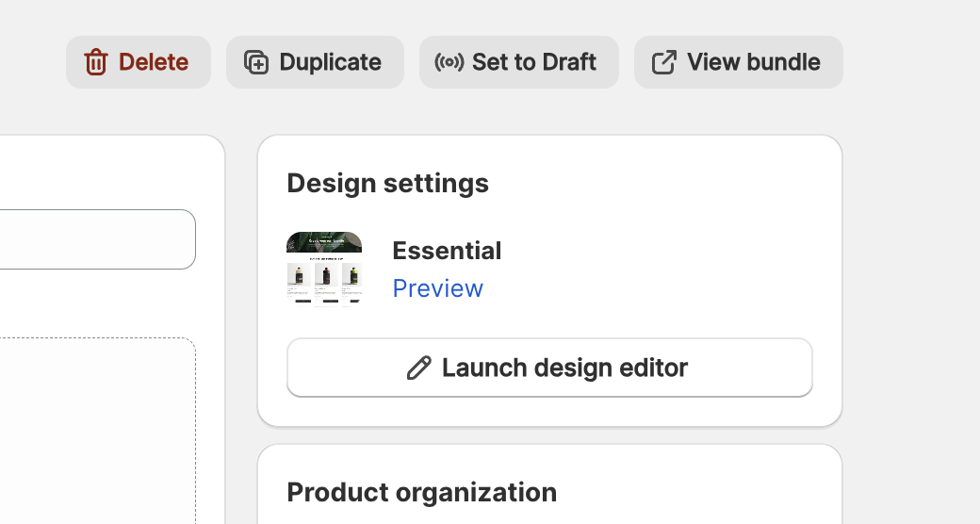Open the Preview link under Essential
The width and height of the screenshot is (980, 524).
click(437, 288)
